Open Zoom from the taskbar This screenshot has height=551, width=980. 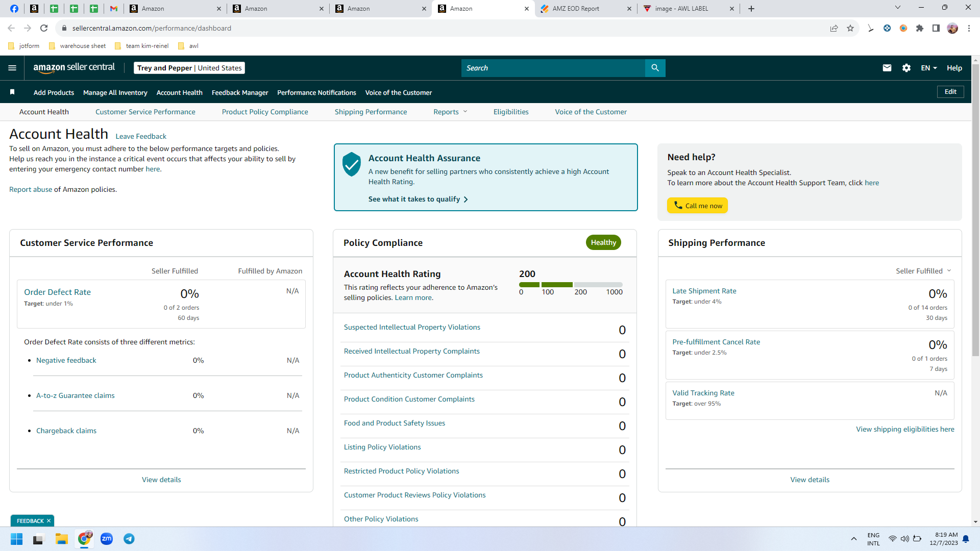pyautogui.click(x=107, y=539)
